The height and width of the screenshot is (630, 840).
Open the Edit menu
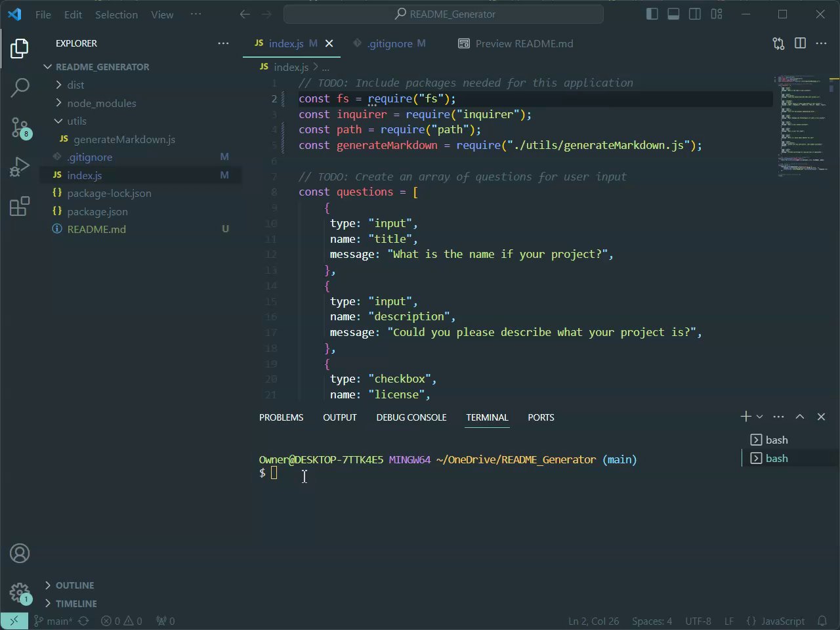[x=73, y=14]
